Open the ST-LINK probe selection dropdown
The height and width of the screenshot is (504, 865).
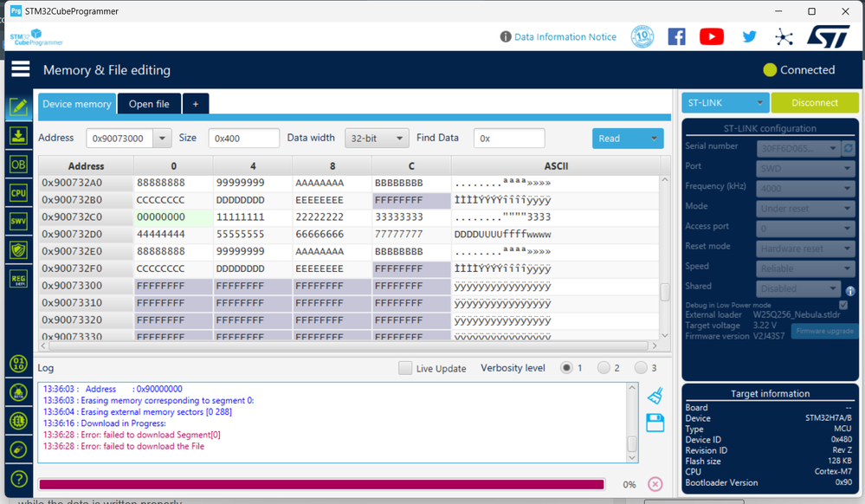725,101
